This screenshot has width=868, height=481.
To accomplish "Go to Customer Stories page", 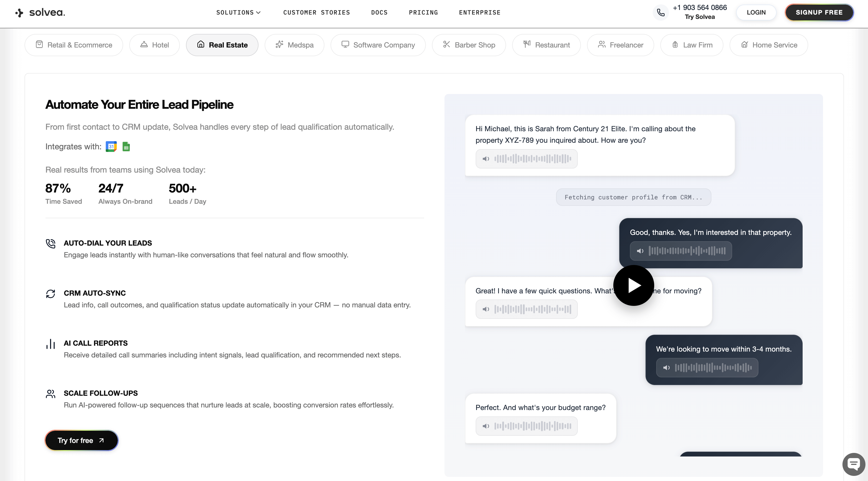I will [x=316, y=13].
